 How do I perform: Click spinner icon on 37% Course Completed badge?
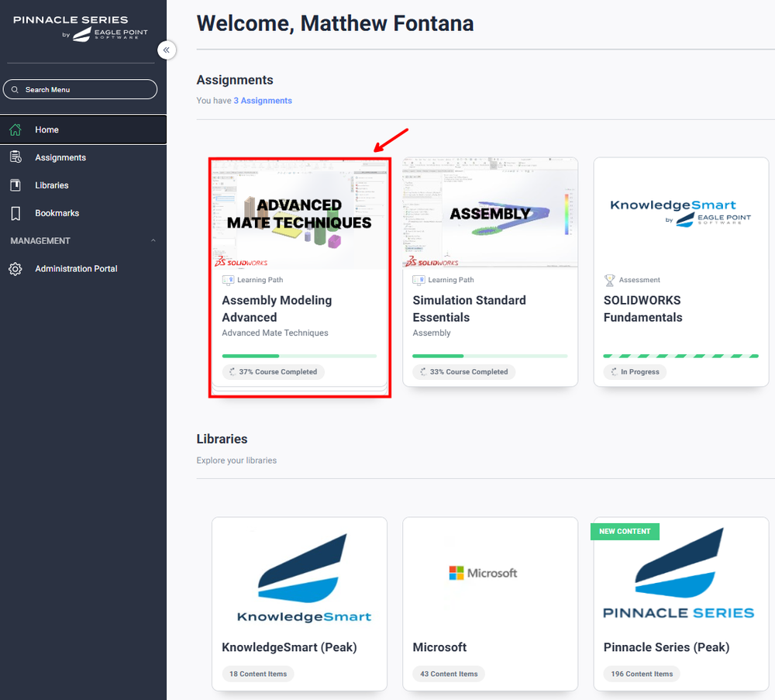[232, 372]
